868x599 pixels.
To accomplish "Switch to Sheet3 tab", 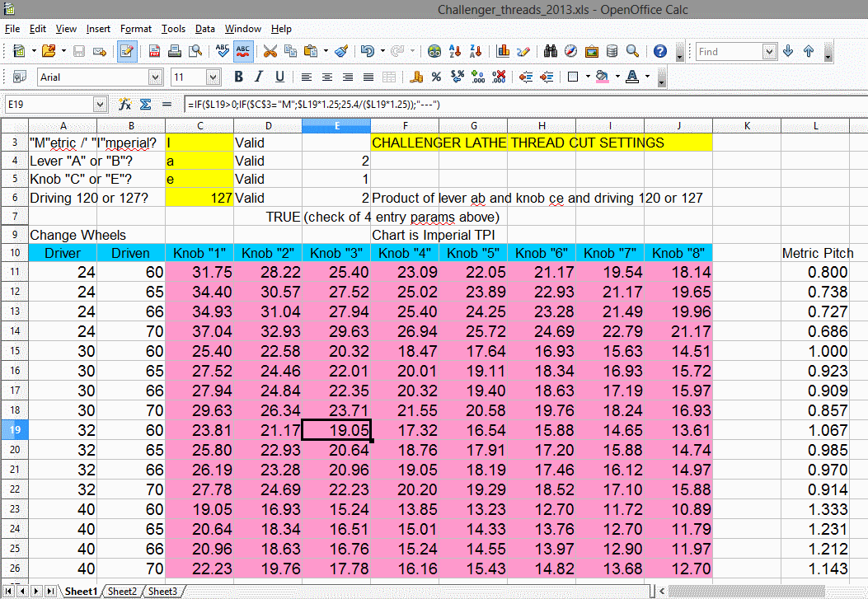I will (162, 592).
